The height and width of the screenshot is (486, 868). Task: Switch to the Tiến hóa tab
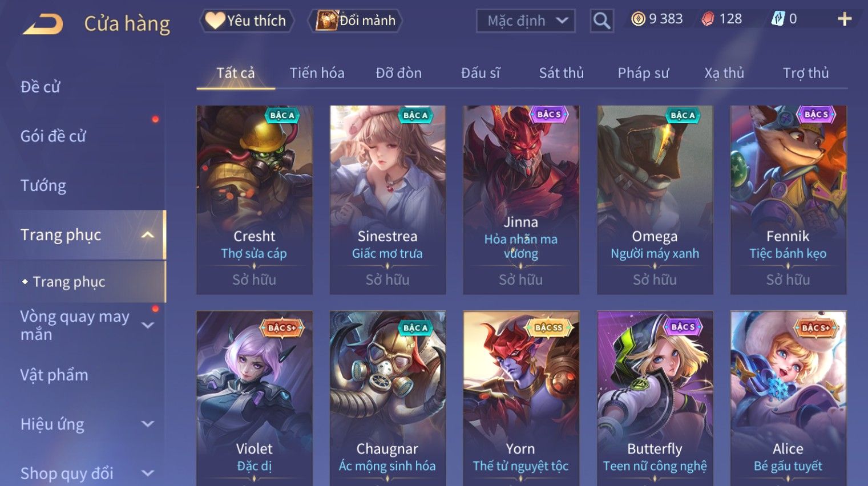[x=317, y=73]
